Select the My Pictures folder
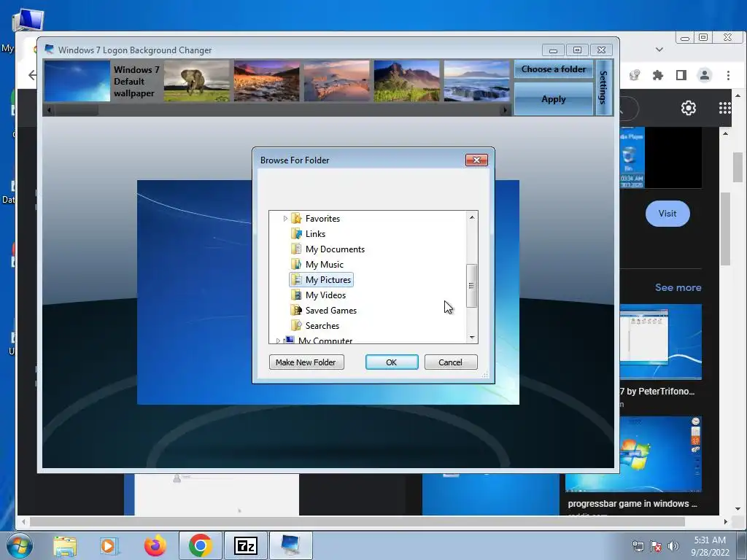Viewport: 747px width, 560px height. click(328, 279)
